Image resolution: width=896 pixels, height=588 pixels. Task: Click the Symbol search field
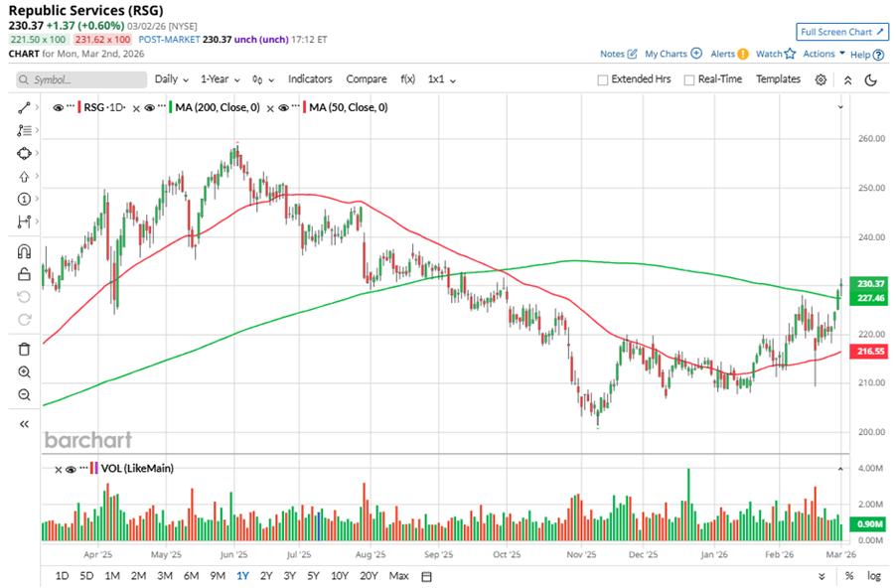tap(81, 80)
